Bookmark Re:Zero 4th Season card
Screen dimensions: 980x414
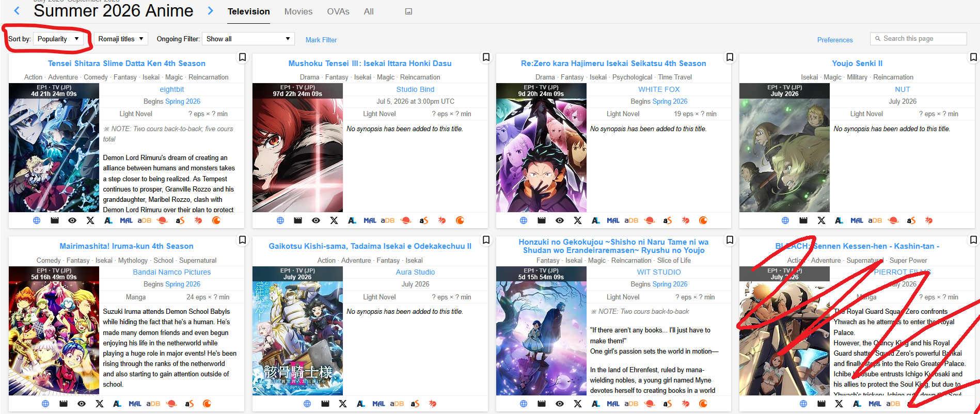click(x=730, y=57)
